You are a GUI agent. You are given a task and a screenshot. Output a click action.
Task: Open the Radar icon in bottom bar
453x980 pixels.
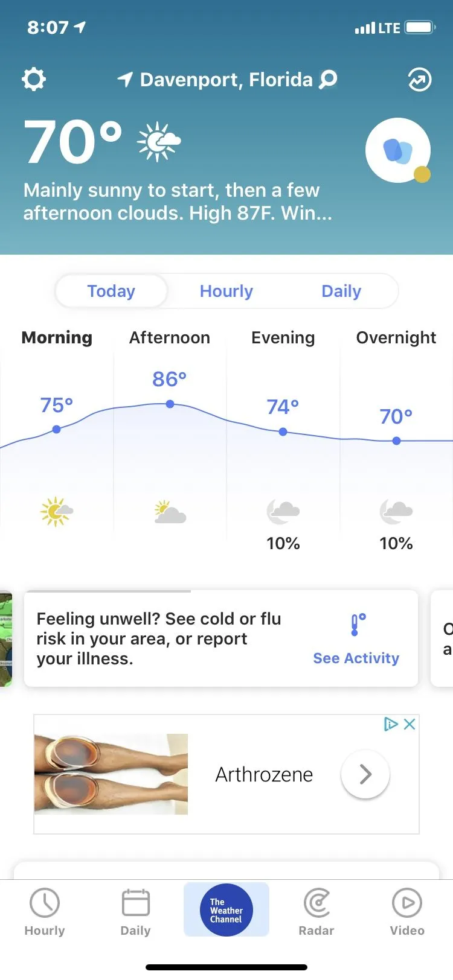[316, 903]
